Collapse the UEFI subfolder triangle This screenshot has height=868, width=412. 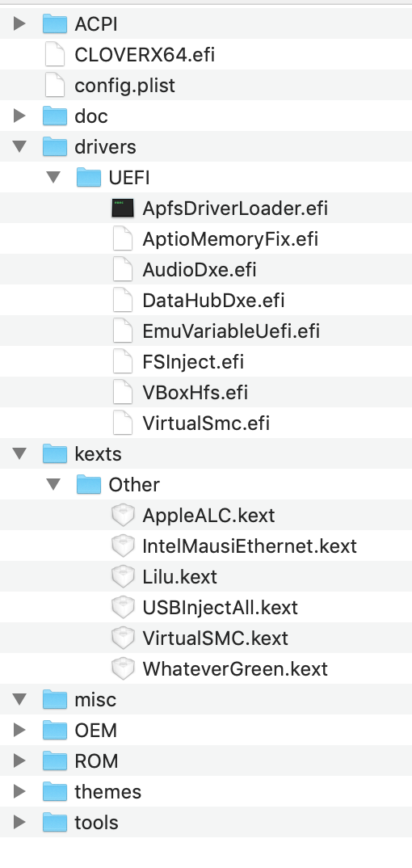[x=53, y=178]
